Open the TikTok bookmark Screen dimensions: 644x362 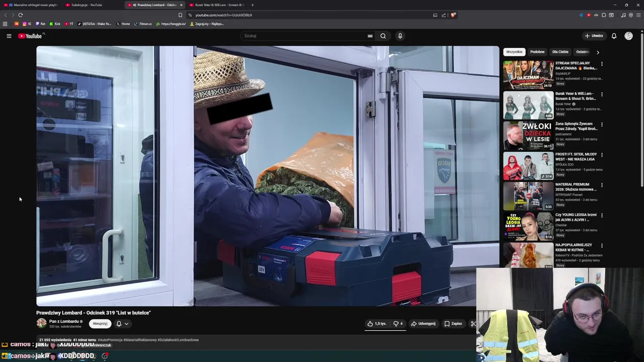[95, 24]
